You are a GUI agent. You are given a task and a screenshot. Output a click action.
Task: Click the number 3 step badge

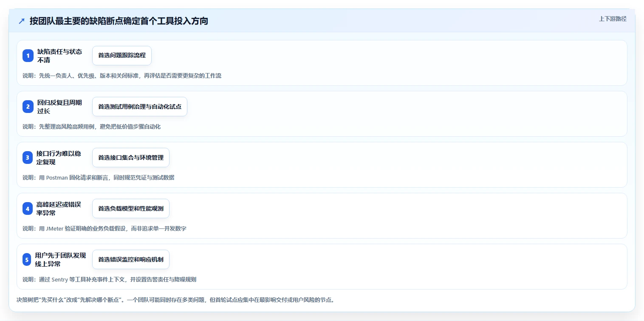point(28,158)
